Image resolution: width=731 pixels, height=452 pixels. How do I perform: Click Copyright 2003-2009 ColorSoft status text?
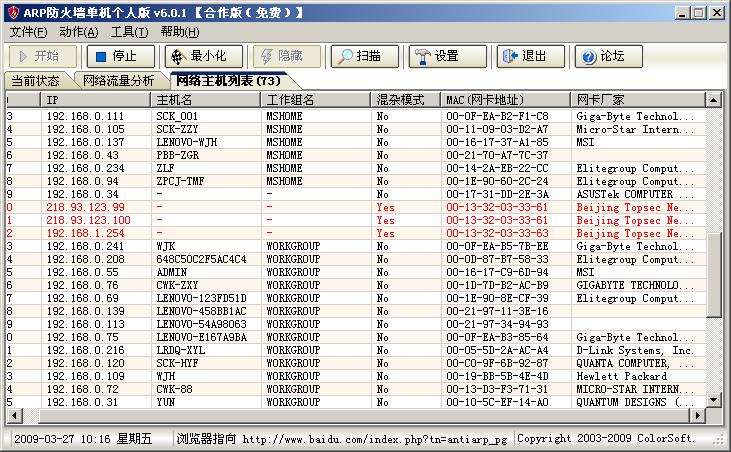coord(606,438)
